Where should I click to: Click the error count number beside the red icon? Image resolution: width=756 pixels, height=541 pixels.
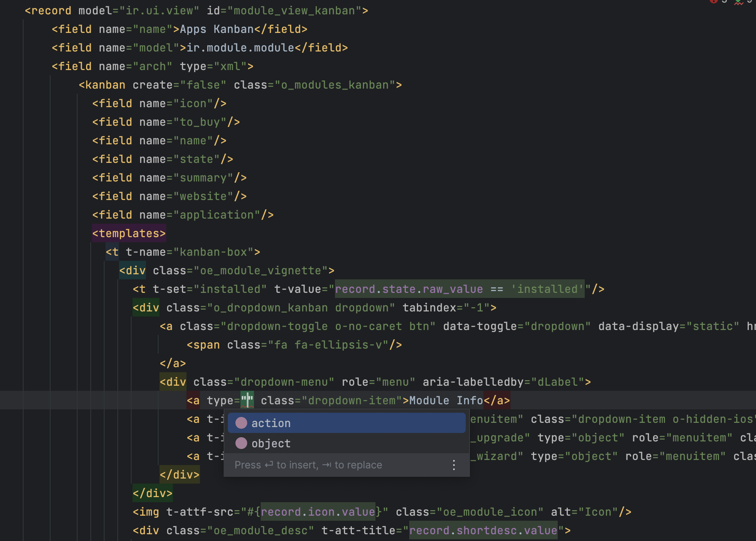coord(724,2)
